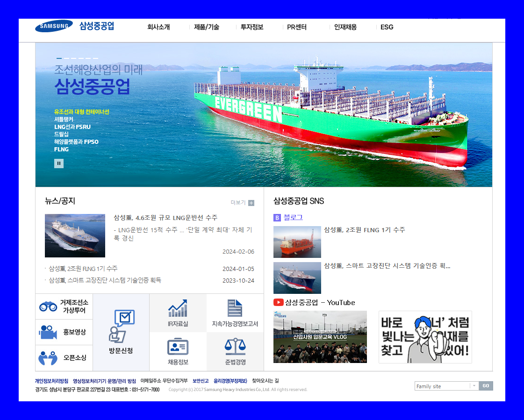
Task: Open 찾아오시는 길 footer link
Action: pyautogui.click(x=266, y=381)
